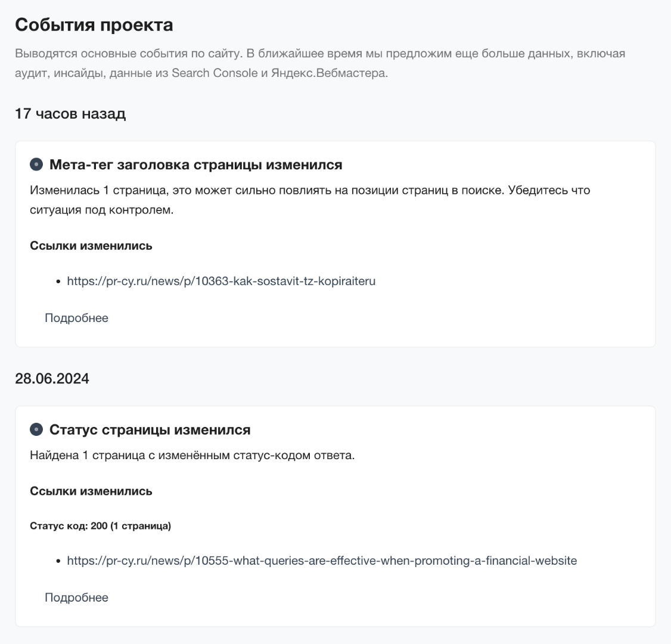Click the "Статус код: 200 (1 страница)" label
The height and width of the screenshot is (644, 671).
[x=100, y=526]
